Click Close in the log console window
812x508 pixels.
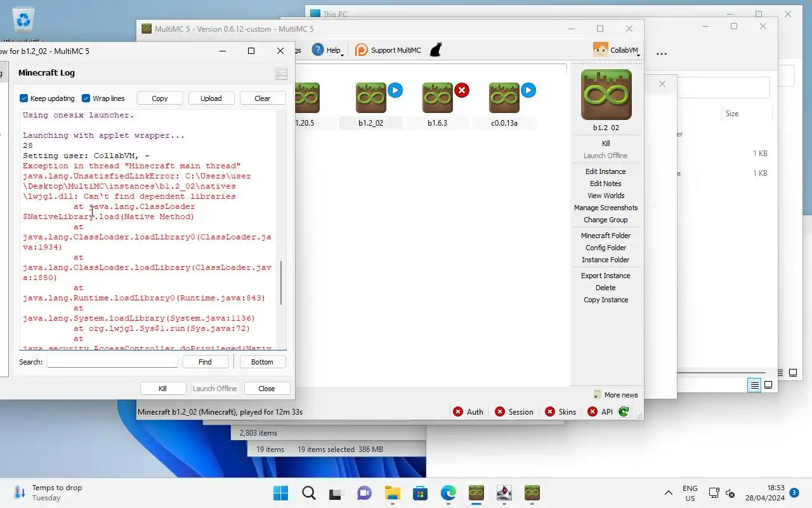pyautogui.click(x=266, y=389)
